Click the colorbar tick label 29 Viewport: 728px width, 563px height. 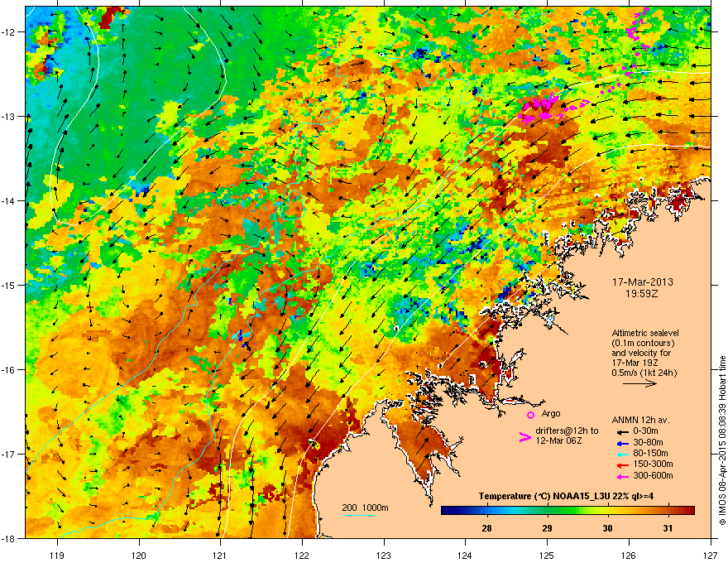point(548,528)
